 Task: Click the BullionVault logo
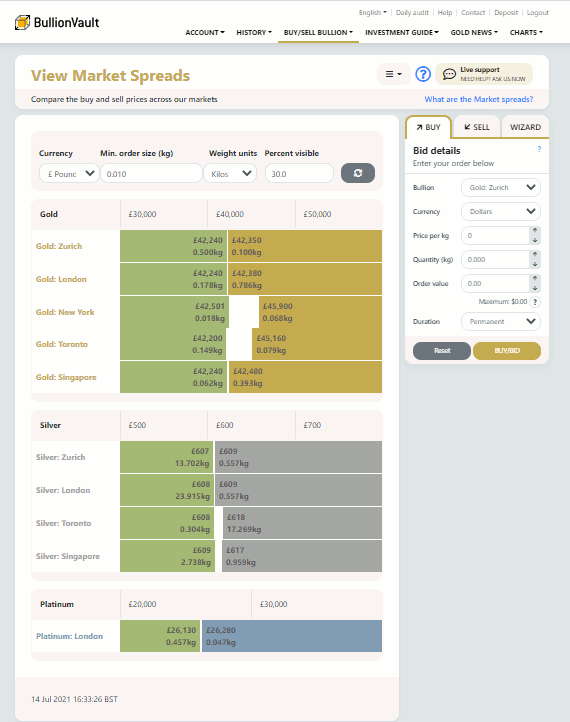click(57, 22)
